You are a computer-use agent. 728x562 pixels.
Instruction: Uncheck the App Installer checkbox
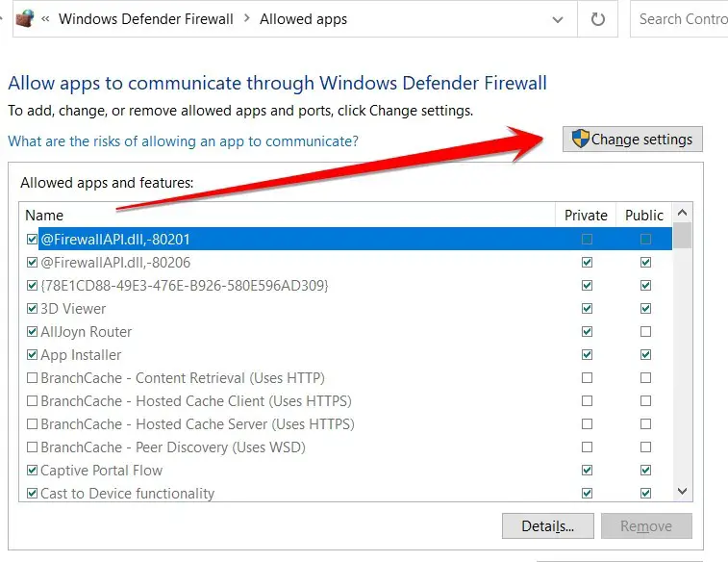coord(32,355)
